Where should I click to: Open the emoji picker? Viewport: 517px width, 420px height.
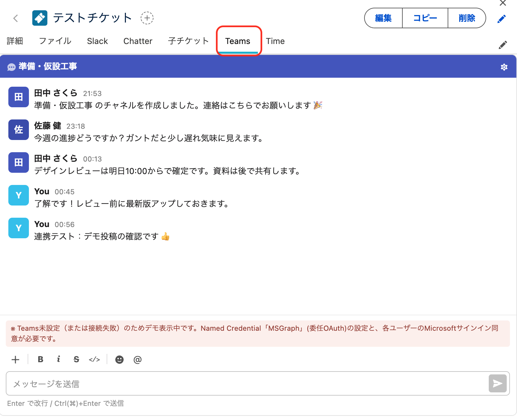pyautogui.click(x=119, y=360)
